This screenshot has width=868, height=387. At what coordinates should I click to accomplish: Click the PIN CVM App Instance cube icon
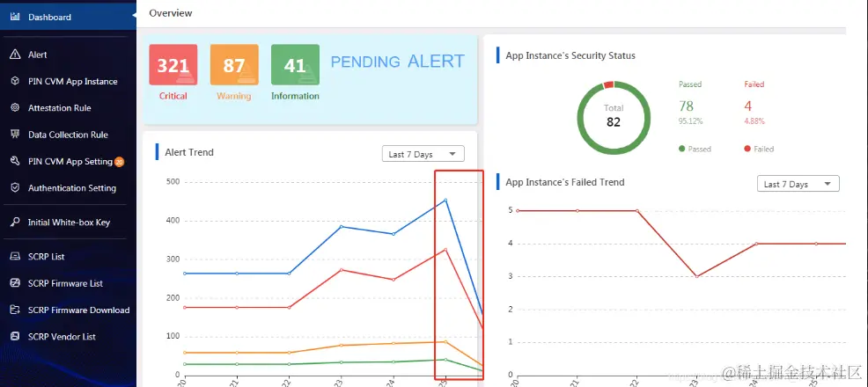click(16, 81)
